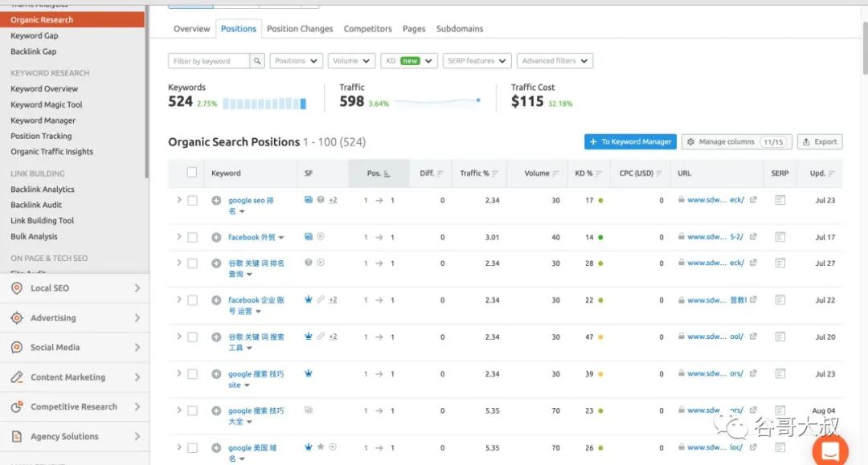Open external link icon in Jul 20 row
The width and height of the screenshot is (868, 465).
(753, 337)
